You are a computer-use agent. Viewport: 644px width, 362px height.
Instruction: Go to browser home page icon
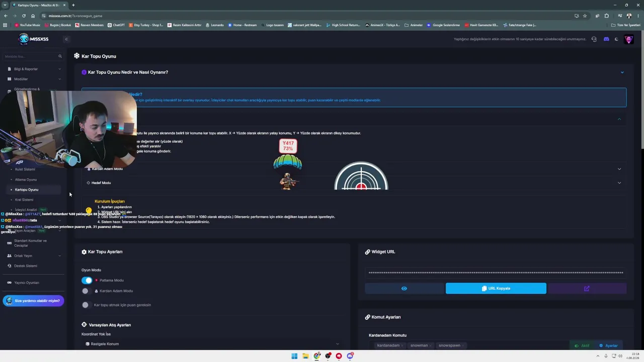click(33, 16)
